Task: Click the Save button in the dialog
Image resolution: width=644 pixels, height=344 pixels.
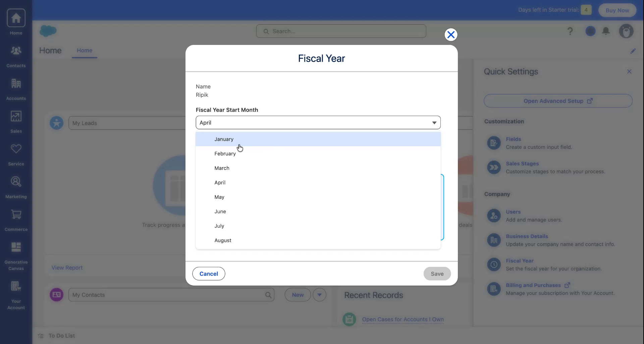Action: (x=437, y=274)
